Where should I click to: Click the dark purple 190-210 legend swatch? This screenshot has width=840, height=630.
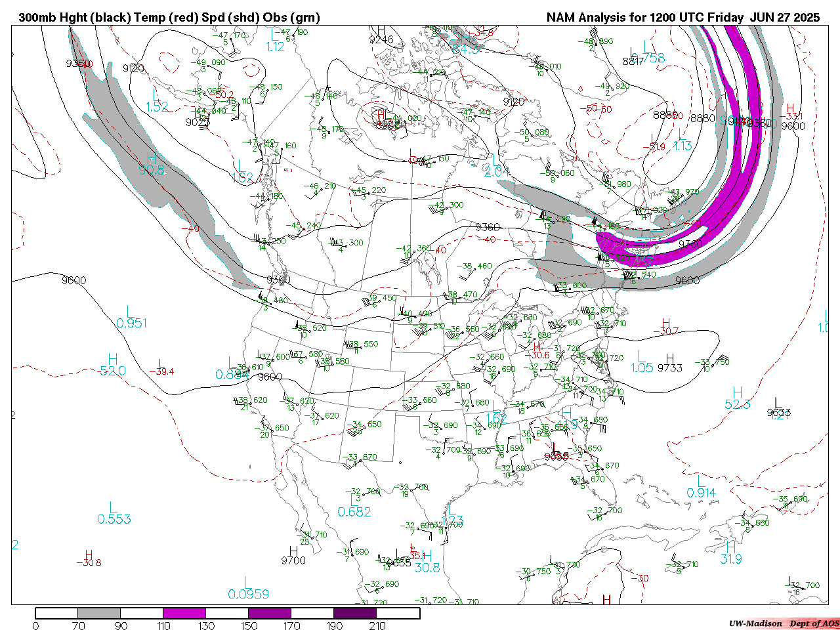coord(355,613)
